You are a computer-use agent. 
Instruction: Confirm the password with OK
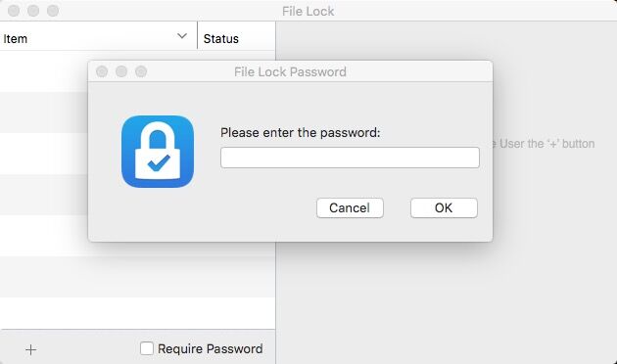tap(444, 207)
